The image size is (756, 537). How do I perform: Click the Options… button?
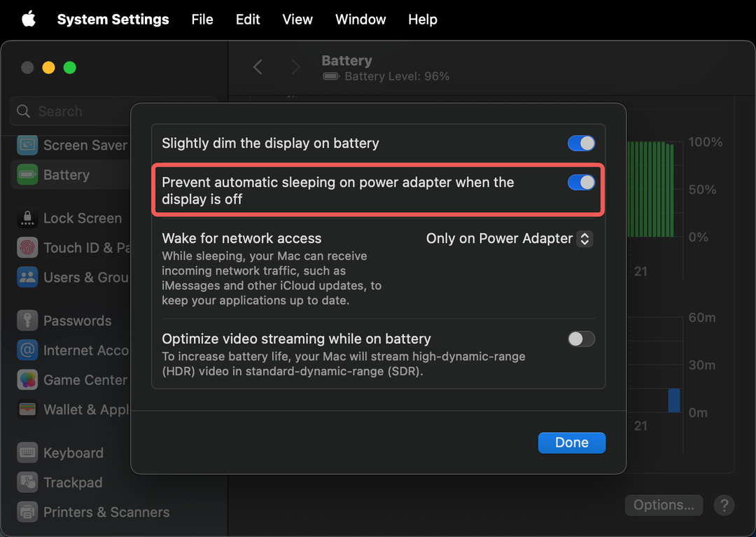pos(663,505)
